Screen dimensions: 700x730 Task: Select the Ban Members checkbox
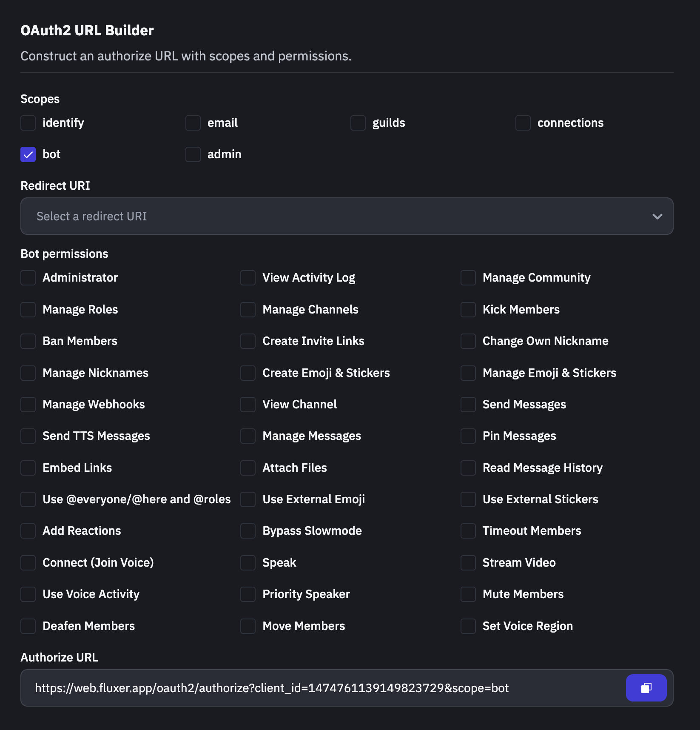point(28,341)
